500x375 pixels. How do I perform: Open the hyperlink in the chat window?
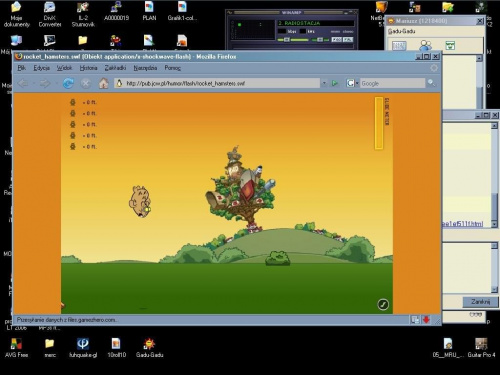(x=462, y=224)
